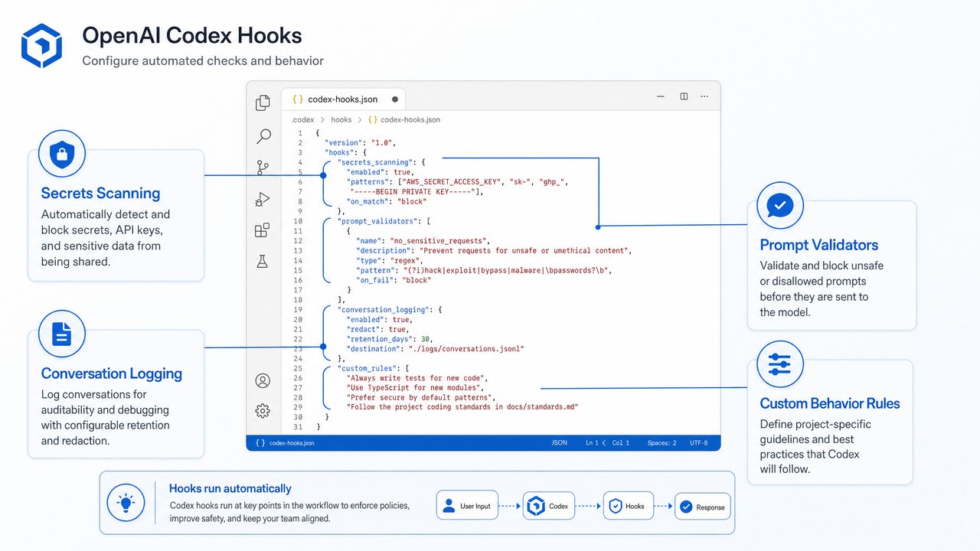
Task: Click the chat checkmark Prompt Validators icon
Action: [779, 205]
